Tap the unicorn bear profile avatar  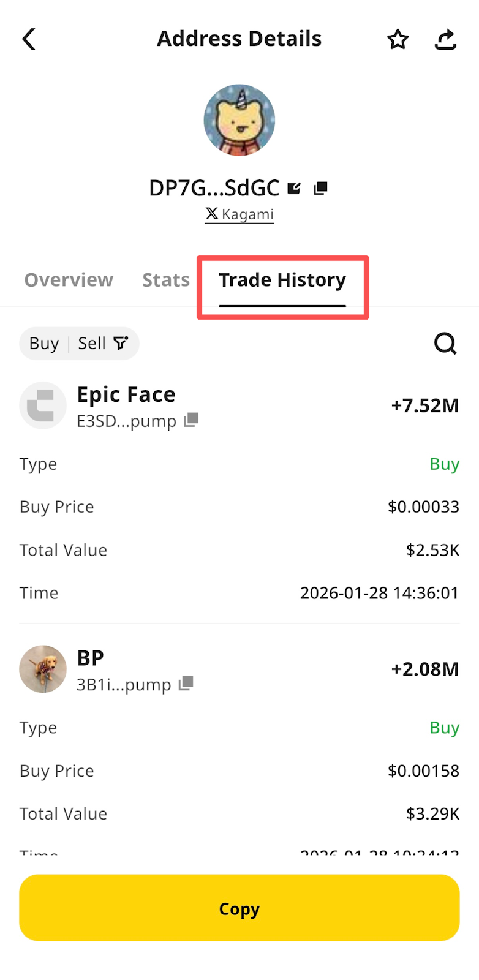(x=240, y=120)
